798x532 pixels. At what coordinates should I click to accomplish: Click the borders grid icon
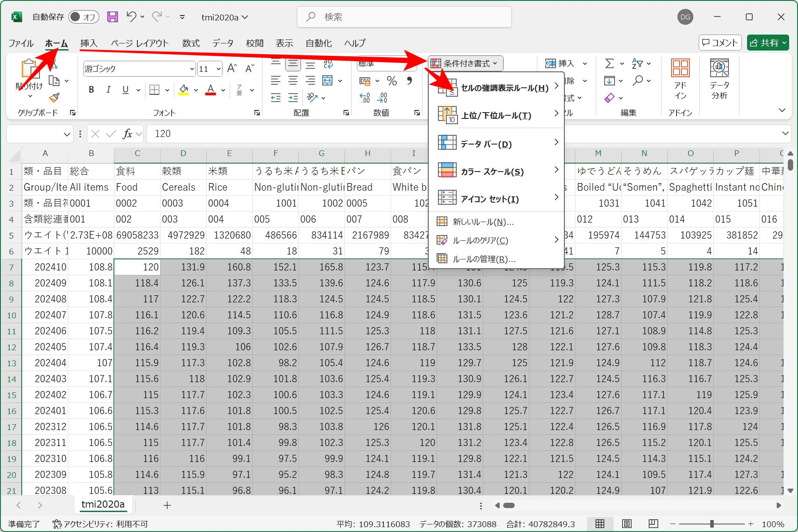[154, 90]
